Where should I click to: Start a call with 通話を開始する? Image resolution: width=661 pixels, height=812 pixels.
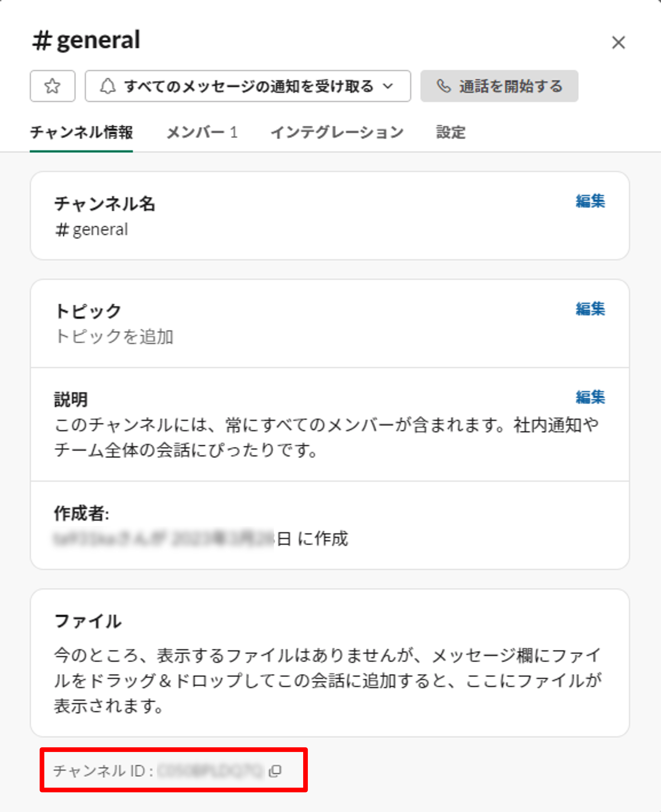pyautogui.click(x=499, y=86)
